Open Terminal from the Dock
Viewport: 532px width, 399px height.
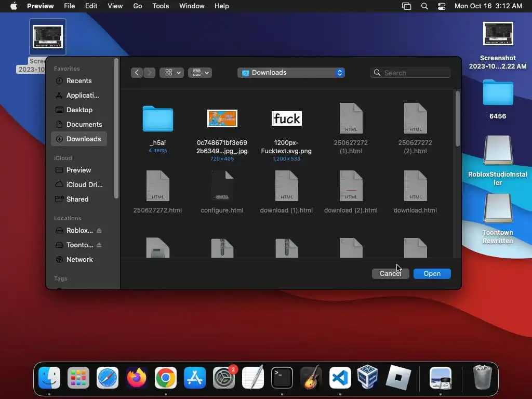[x=282, y=378]
